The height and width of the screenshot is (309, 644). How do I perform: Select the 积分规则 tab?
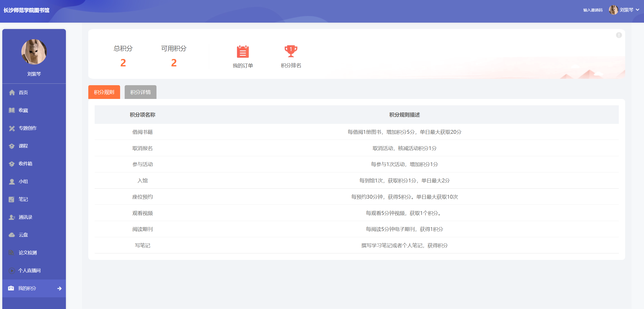pyautogui.click(x=104, y=92)
